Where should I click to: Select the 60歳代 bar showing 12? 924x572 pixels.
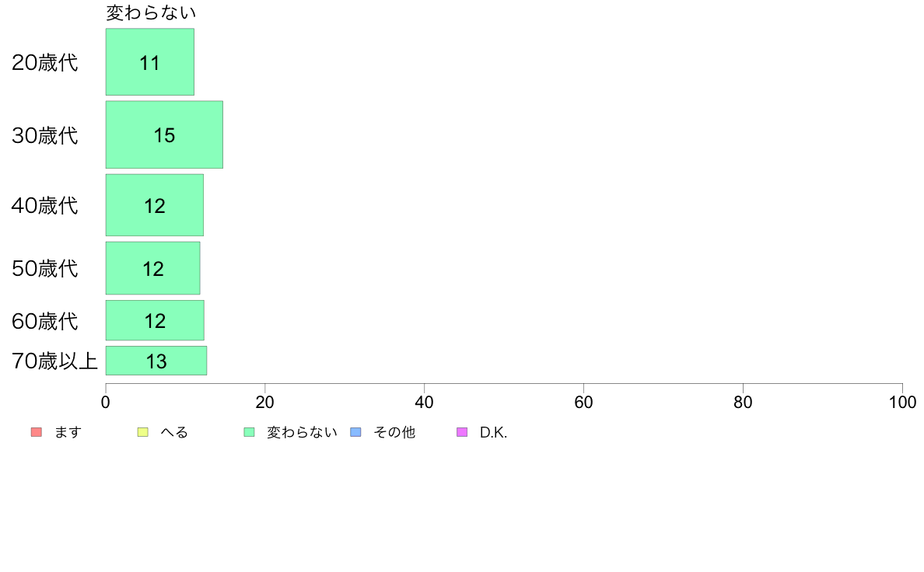(x=155, y=320)
